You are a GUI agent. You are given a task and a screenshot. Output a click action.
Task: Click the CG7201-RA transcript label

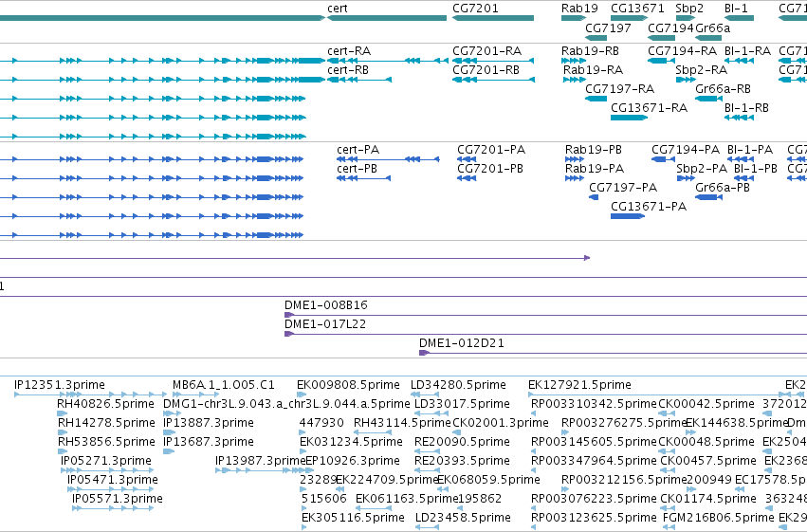(x=486, y=51)
